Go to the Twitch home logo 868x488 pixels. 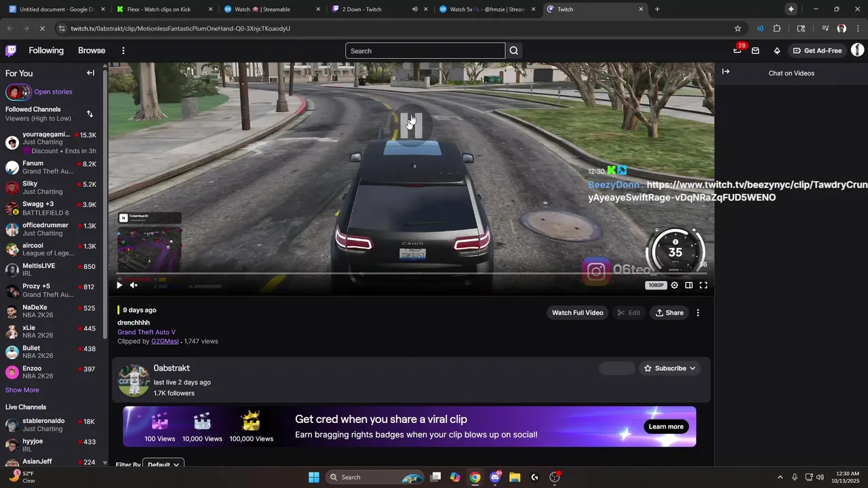pos(11,50)
